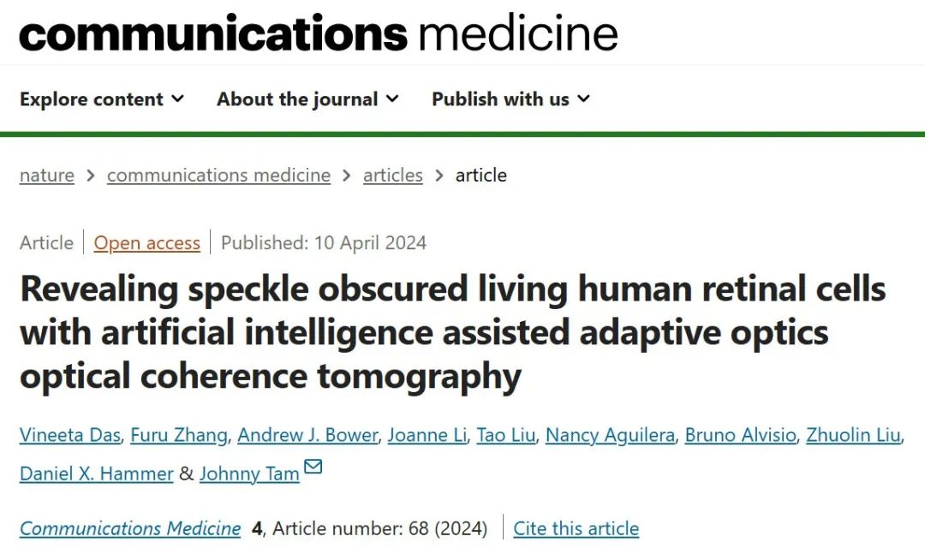The height and width of the screenshot is (560, 925).
Task: Select author Andrew J. Bower
Action: coord(307,436)
